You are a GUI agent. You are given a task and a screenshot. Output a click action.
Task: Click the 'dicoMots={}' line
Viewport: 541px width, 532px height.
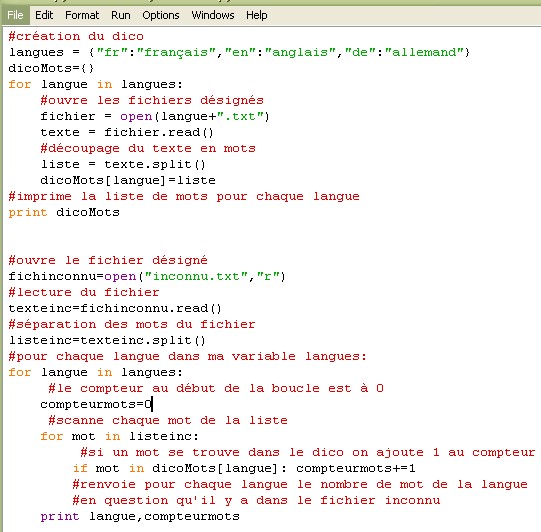pyautogui.click(x=51, y=68)
